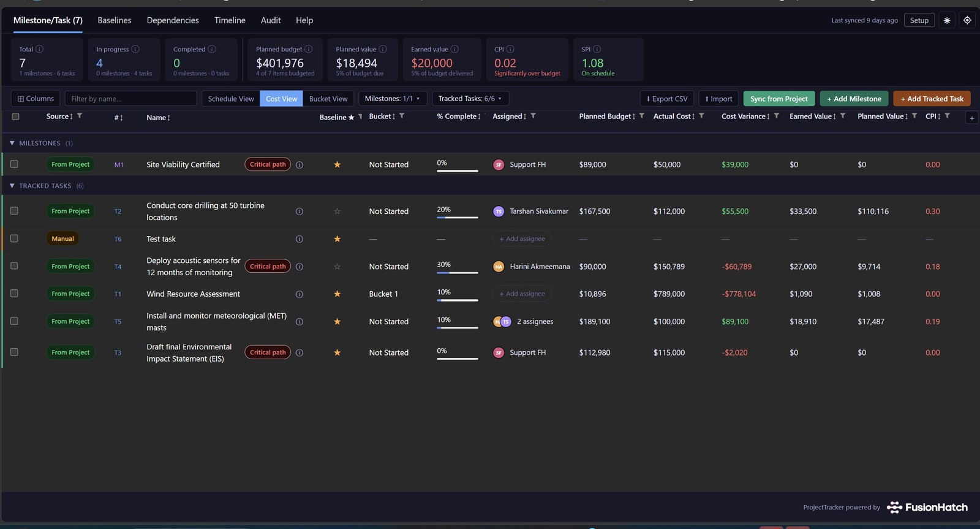Click the filter icon on Source column
This screenshot has width=980, height=529.
pyautogui.click(x=80, y=115)
